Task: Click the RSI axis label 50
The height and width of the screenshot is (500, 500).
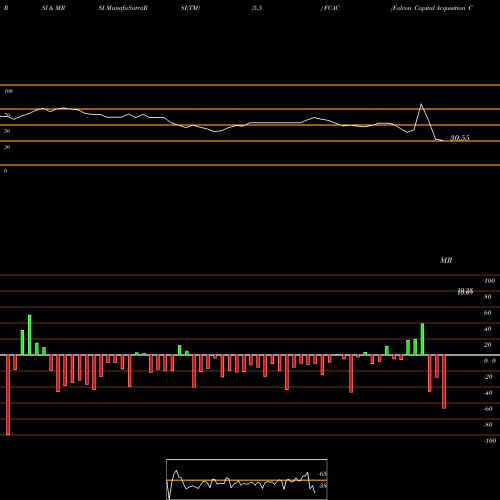Action: pyautogui.click(x=7, y=131)
